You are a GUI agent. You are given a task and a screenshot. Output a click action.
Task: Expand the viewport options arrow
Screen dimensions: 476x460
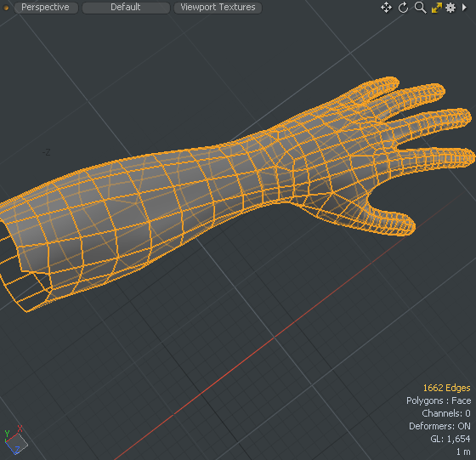(x=464, y=7)
